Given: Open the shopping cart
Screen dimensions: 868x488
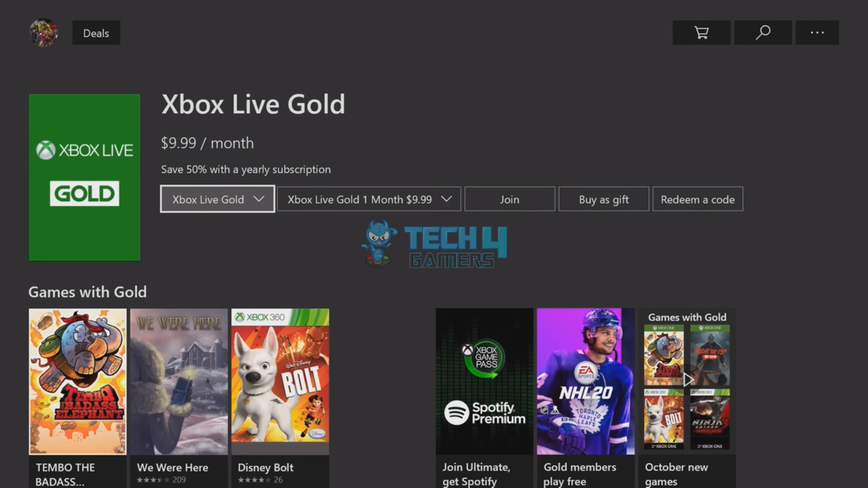Looking at the screenshot, I should (701, 33).
